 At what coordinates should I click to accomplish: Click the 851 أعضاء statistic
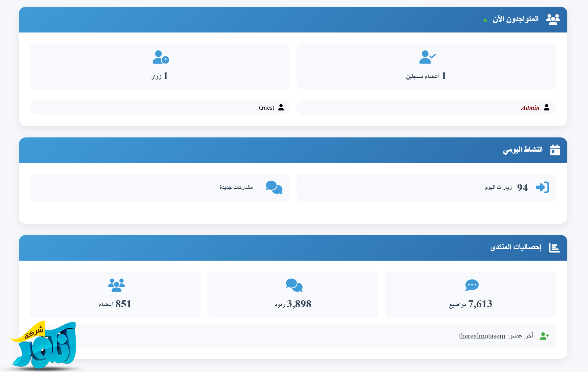tap(115, 304)
